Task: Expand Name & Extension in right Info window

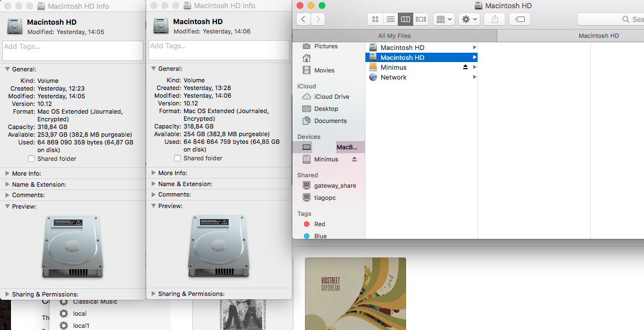Action: point(154,184)
